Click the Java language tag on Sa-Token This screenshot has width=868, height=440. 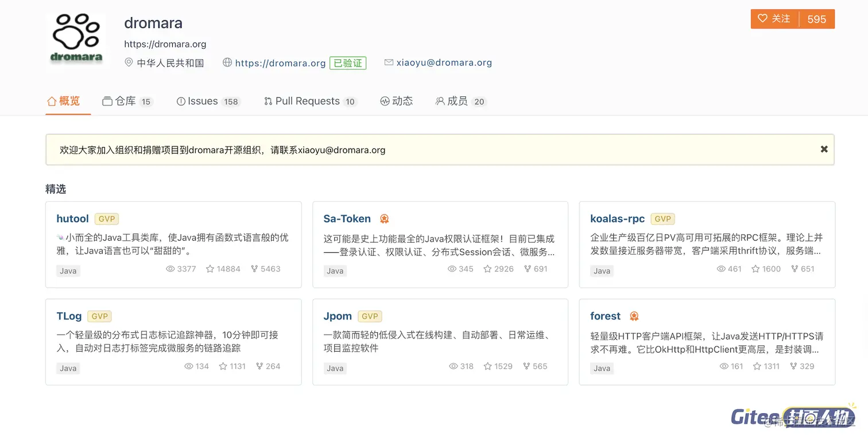coord(335,271)
